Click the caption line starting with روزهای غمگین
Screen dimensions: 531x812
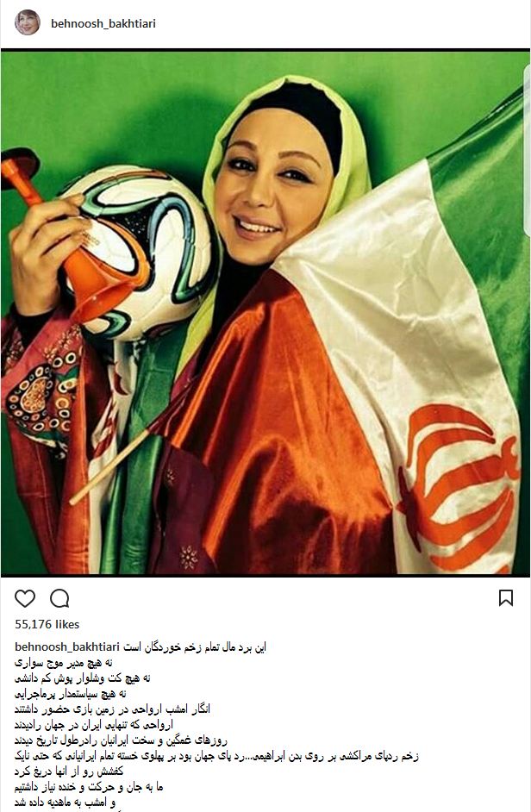(121, 740)
